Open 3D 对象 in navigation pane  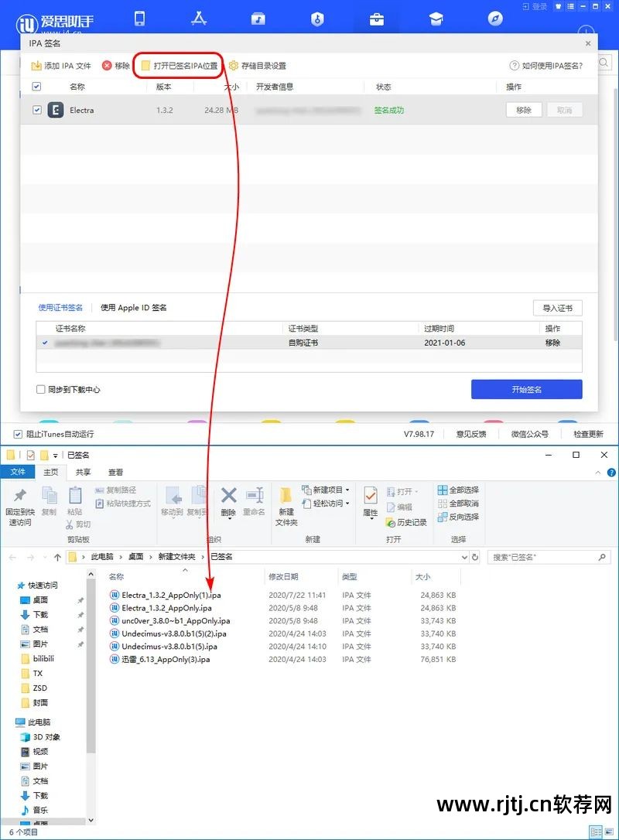pyautogui.click(x=46, y=737)
